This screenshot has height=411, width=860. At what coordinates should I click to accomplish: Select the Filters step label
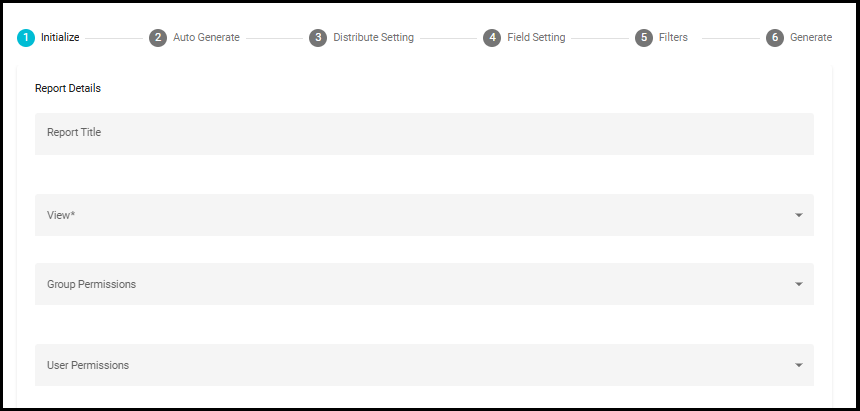click(x=673, y=37)
